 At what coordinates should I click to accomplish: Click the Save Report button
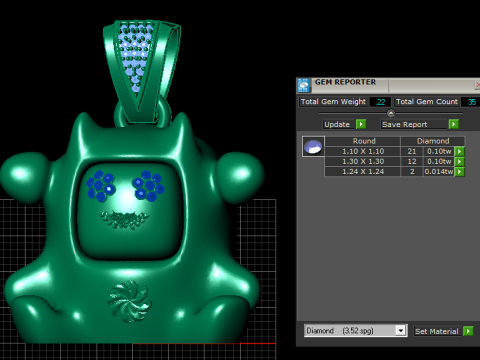pos(414,124)
